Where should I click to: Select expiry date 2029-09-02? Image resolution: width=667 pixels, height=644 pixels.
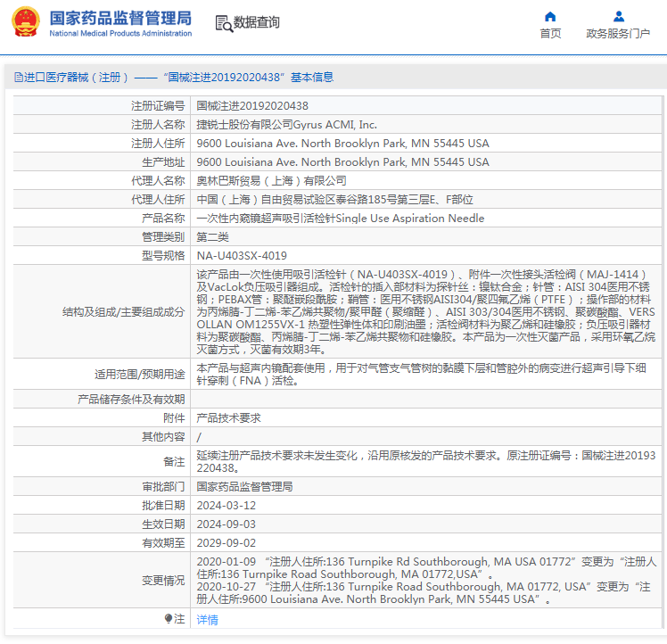click(x=226, y=542)
